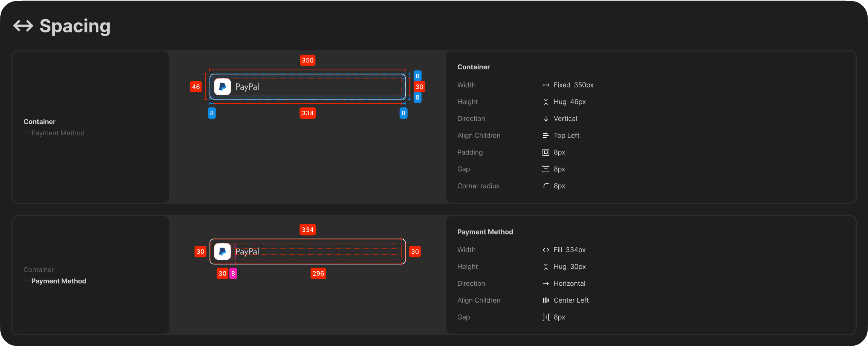
Task: Click the double-arrow Spacing icon
Action: pyautogui.click(x=23, y=26)
